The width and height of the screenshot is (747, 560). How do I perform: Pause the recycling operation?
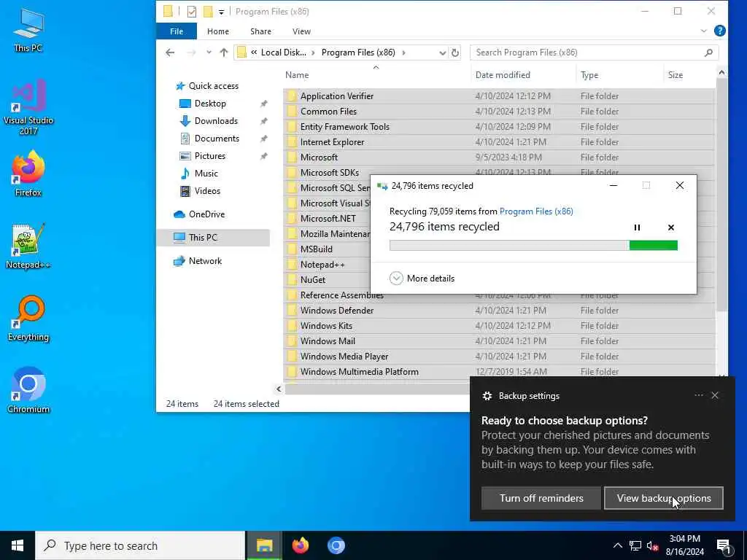[x=637, y=227]
